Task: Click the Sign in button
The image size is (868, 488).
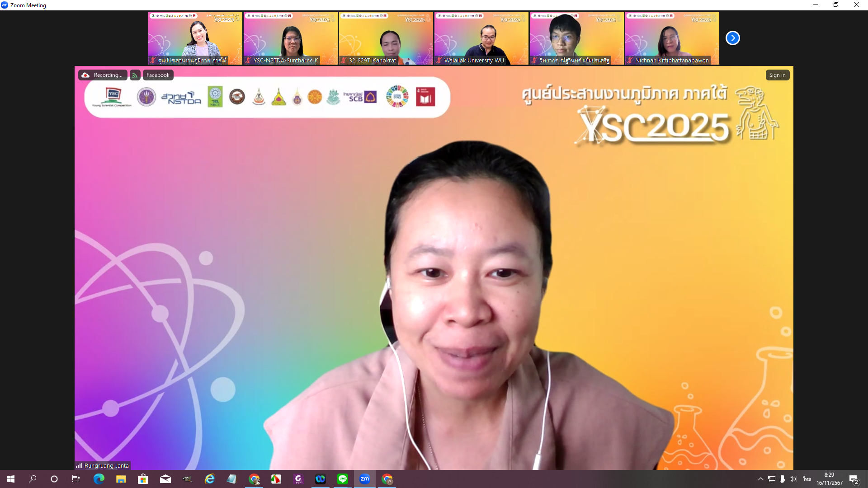Action: pos(777,75)
